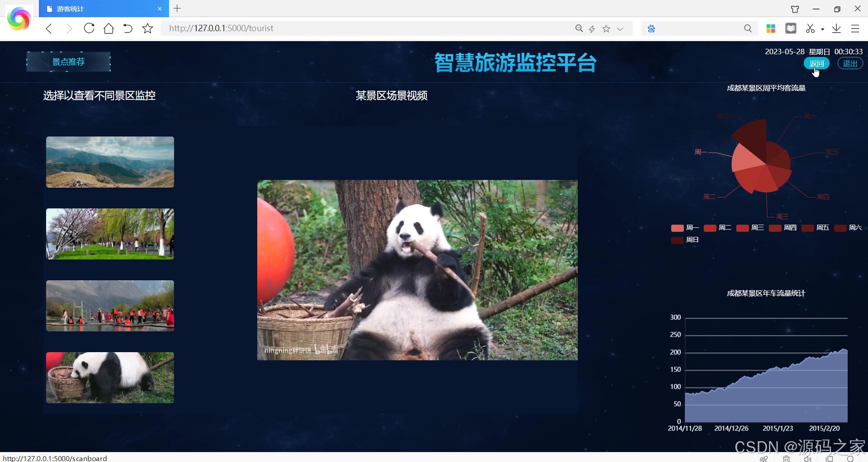The width and height of the screenshot is (868, 462).
Task: Select the panda with basket thumbnail
Action: click(x=110, y=377)
